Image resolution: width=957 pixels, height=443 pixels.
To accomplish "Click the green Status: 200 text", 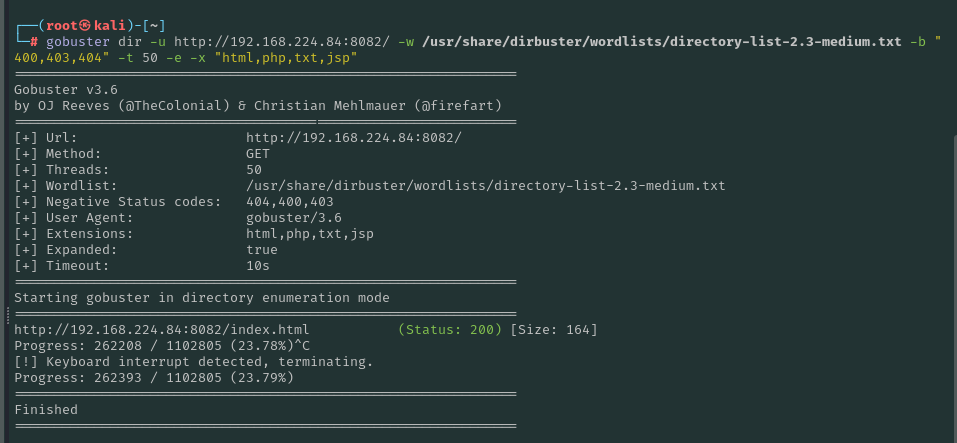I will coord(450,329).
